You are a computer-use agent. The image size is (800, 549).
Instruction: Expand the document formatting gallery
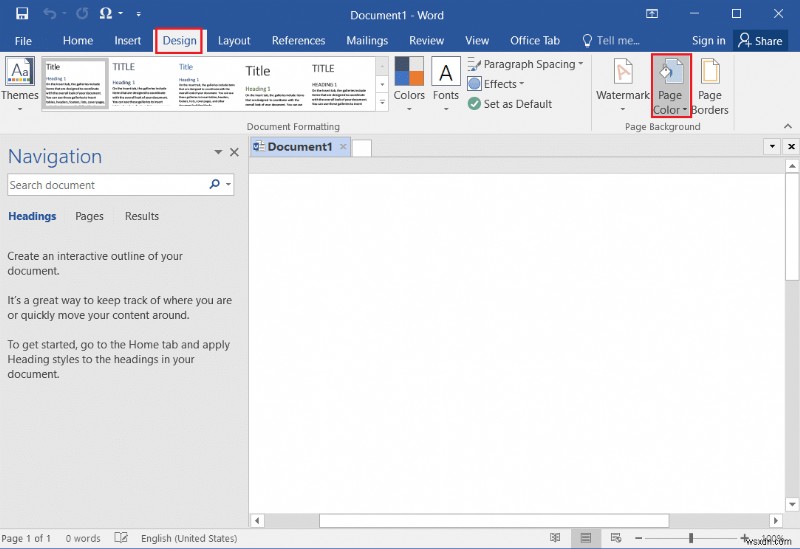(382, 102)
